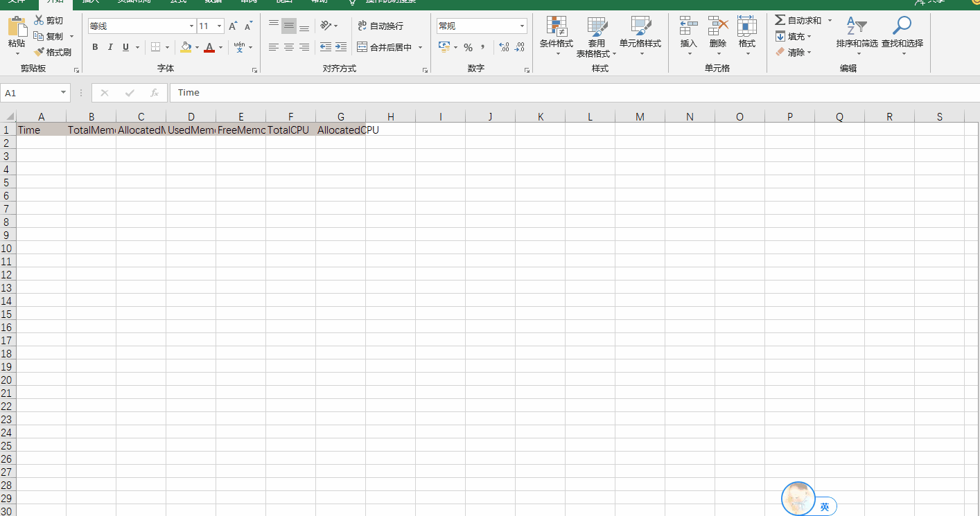Viewport: 980px width, 516px height.
Task: Expand the Name Box dropdown arrow
Action: [x=64, y=93]
